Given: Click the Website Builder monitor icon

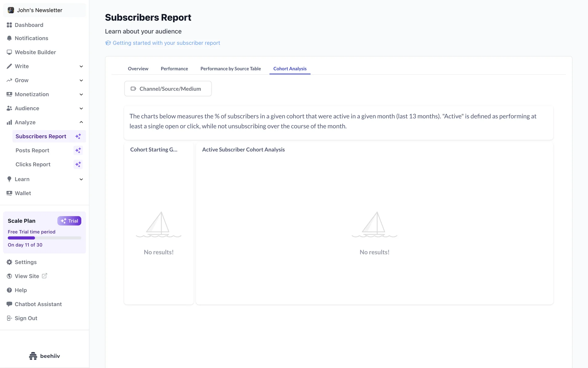Looking at the screenshot, I should point(9,52).
